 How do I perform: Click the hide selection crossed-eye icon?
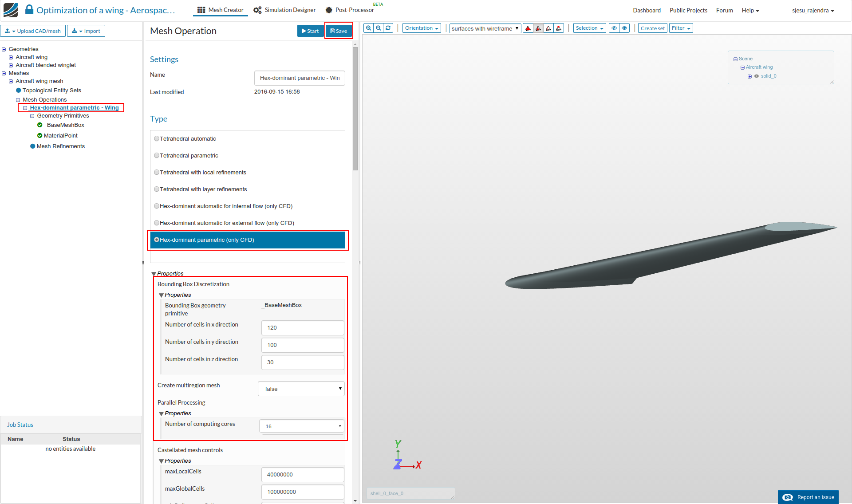coord(614,28)
